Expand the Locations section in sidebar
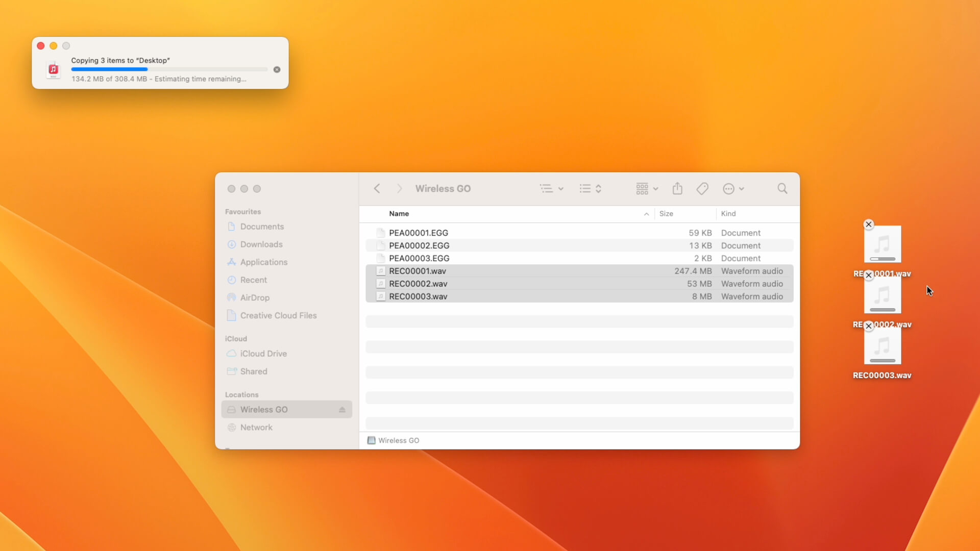Viewport: 980px width, 551px height. [x=241, y=394]
